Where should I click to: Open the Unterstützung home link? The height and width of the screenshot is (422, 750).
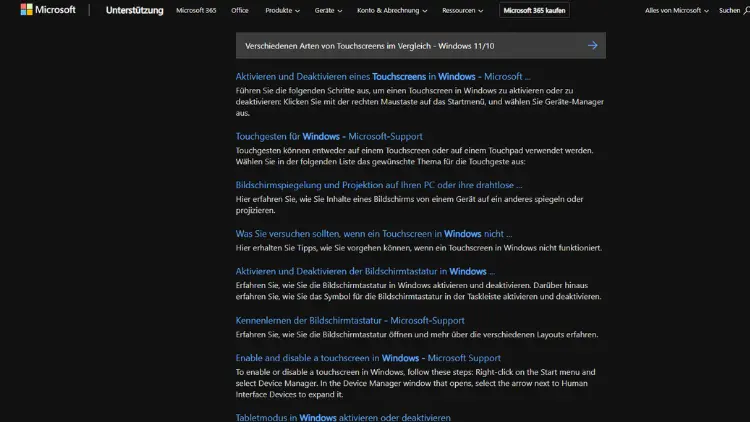click(x=134, y=10)
